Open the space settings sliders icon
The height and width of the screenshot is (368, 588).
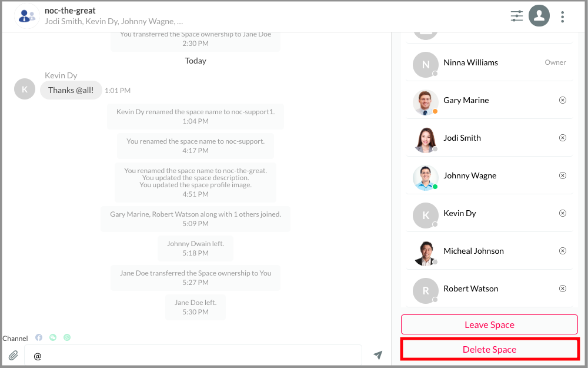coord(516,16)
